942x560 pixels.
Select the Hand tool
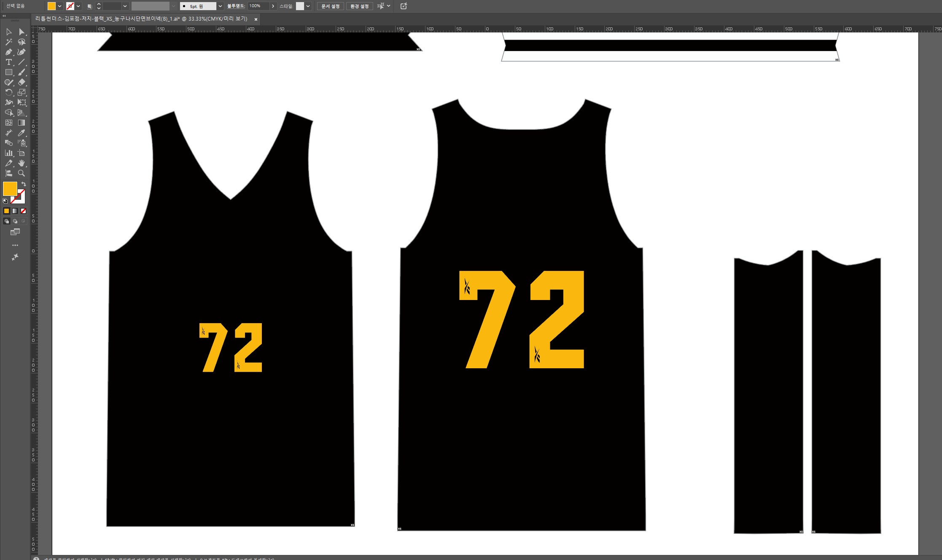(x=22, y=163)
